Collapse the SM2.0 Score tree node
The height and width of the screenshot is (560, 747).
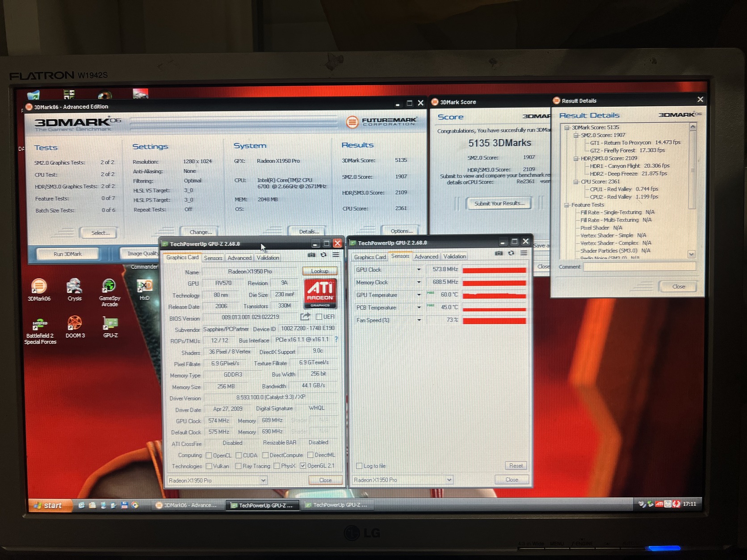(576, 135)
